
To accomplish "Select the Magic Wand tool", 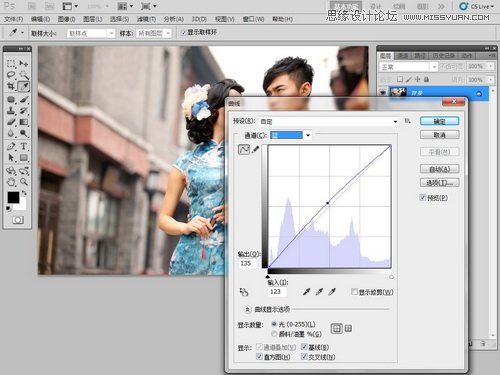I will click(x=24, y=75).
